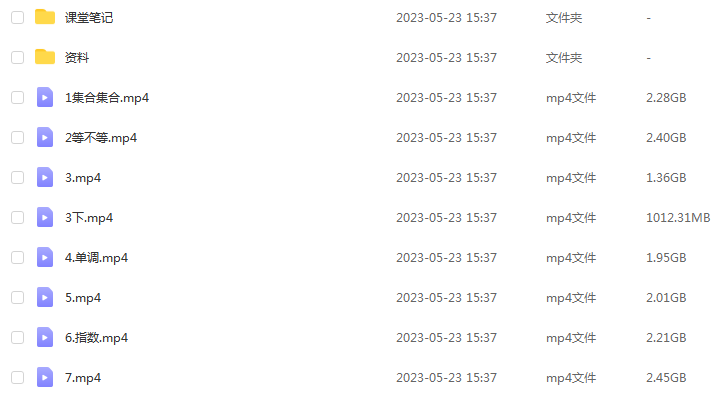Select checkbox for 1集合集合.mp4
719x401 pixels.
point(17,97)
